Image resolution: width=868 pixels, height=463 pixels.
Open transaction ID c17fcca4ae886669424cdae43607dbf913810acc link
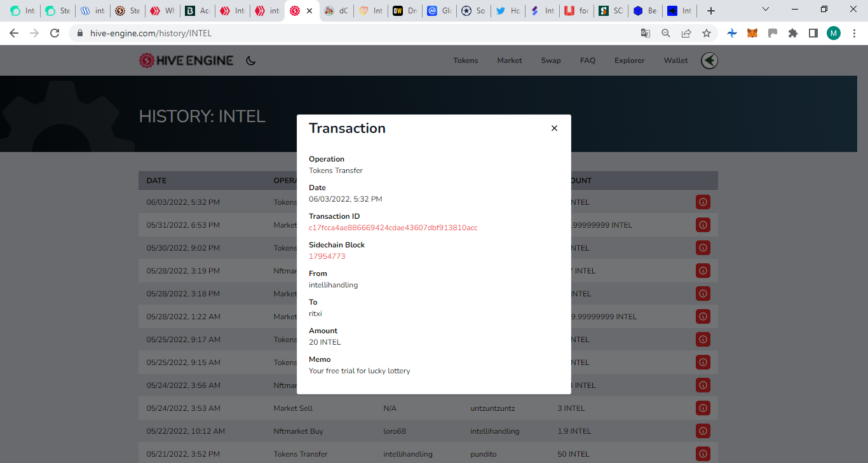click(393, 228)
